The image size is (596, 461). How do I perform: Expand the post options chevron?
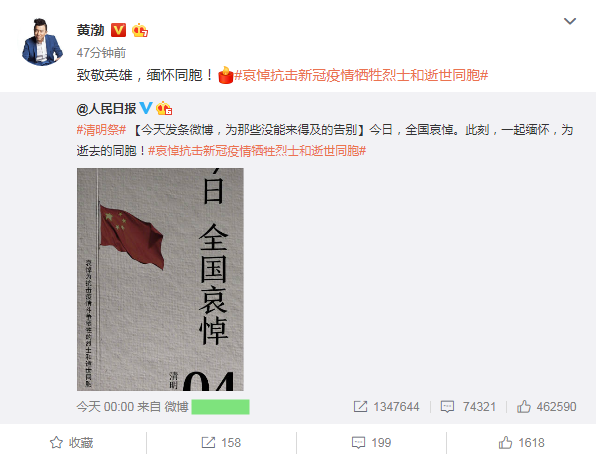pos(569,21)
